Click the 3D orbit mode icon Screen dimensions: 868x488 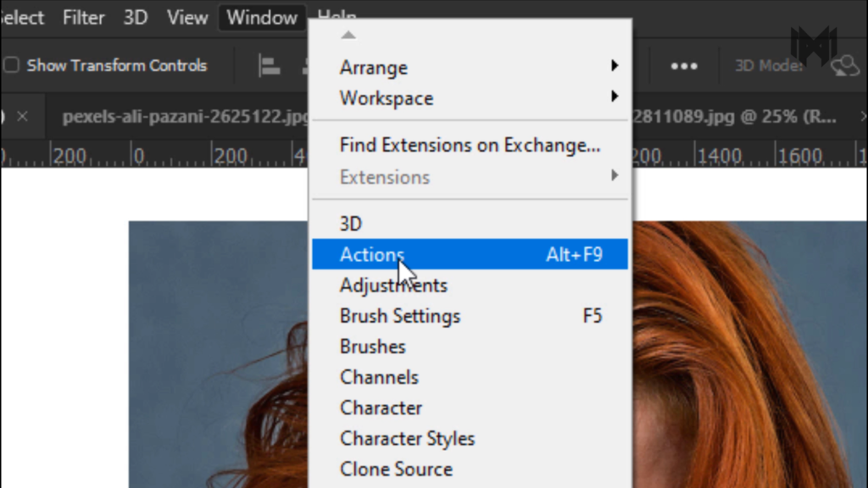(845, 66)
